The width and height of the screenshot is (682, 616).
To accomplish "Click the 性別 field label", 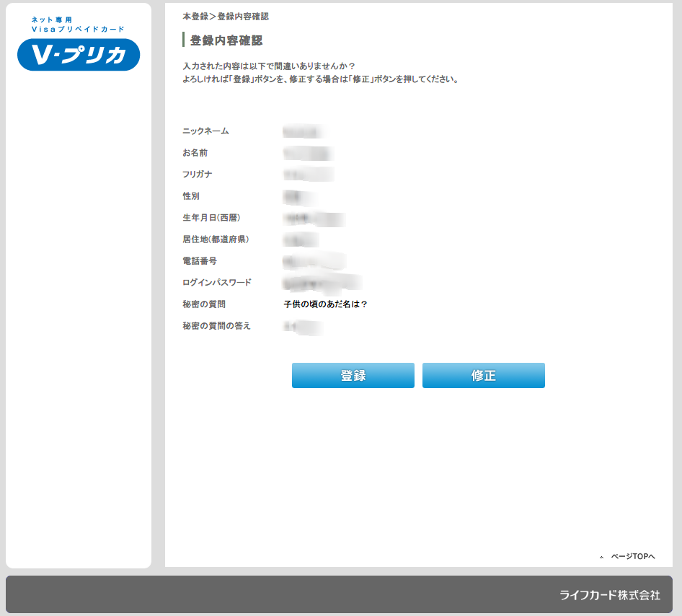I will (191, 196).
